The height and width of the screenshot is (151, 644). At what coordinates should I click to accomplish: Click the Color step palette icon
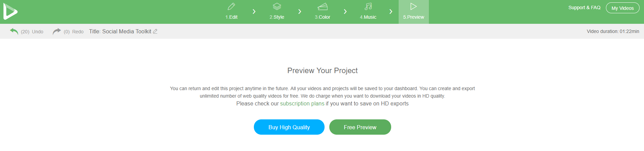click(323, 6)
